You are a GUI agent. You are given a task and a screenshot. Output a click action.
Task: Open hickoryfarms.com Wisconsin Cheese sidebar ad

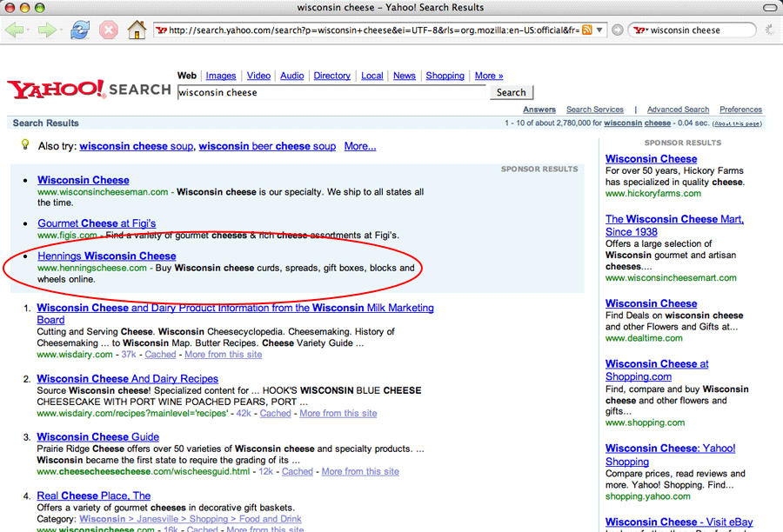651,159
